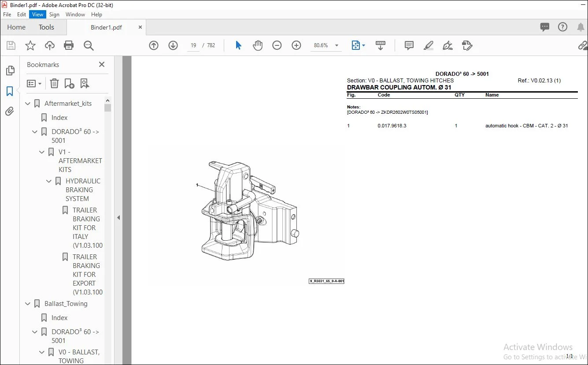
Task: Open the zoom level dropdown
Action: (337, 45)
